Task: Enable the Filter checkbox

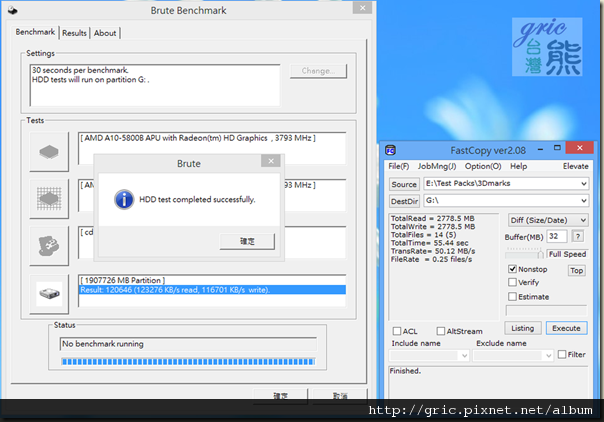Action: pos(562,354)
